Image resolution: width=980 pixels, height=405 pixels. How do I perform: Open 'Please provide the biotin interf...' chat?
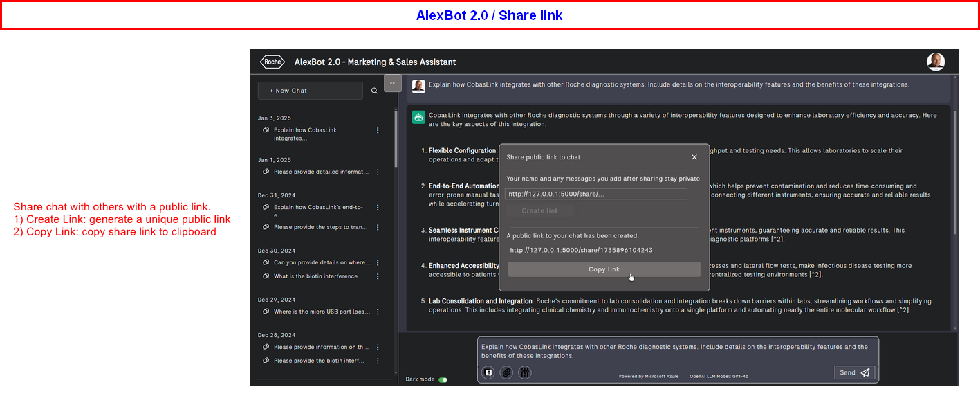pyautogui.click(x=319, y=361)
